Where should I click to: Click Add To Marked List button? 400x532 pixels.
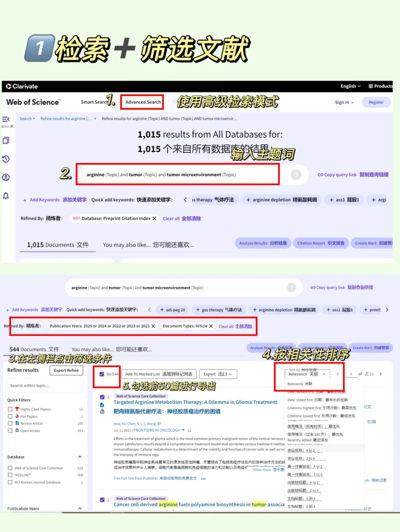pyautogui.click(x=159, y=374)
